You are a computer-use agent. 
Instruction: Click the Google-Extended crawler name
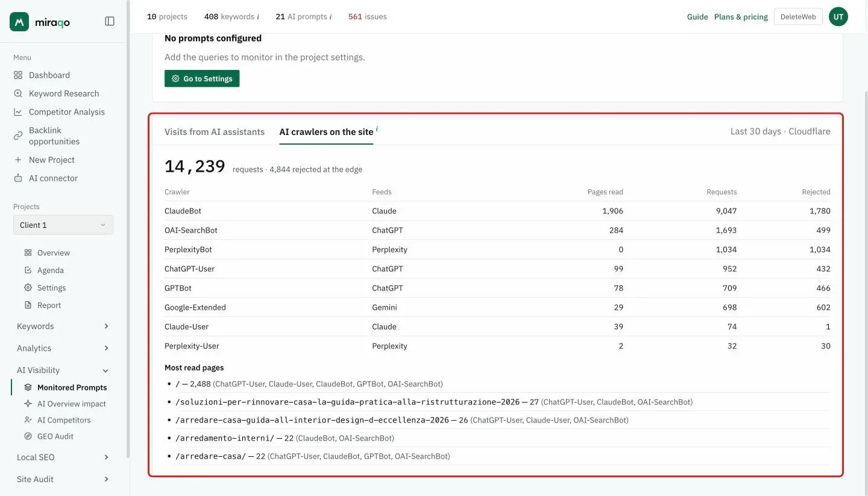tap(195, 307)
